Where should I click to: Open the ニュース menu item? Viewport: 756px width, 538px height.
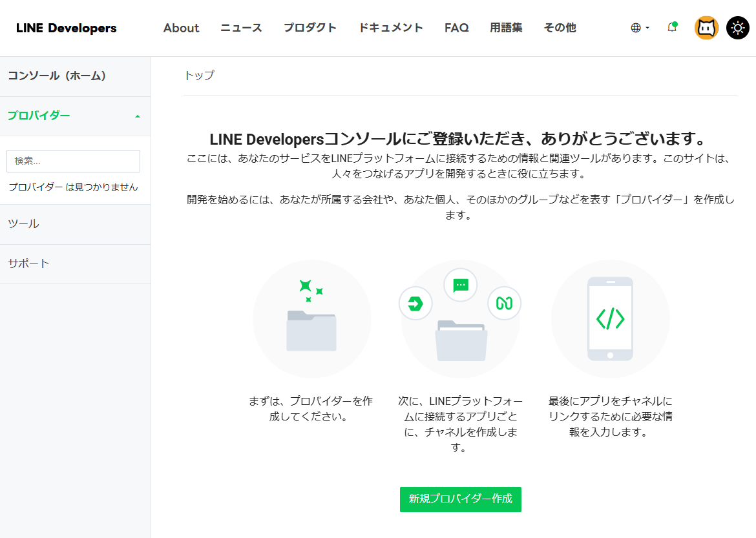241,28
